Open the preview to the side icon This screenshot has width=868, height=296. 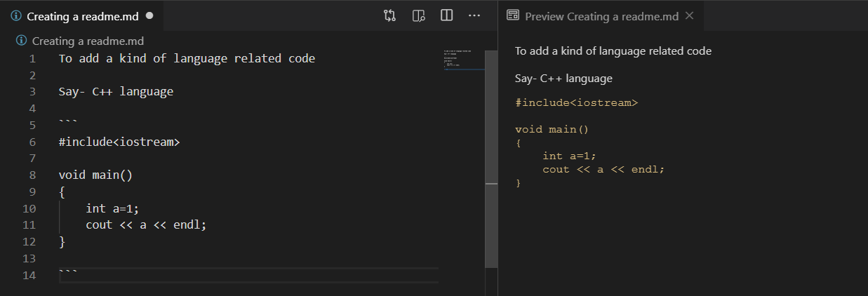tap(419, 15)
